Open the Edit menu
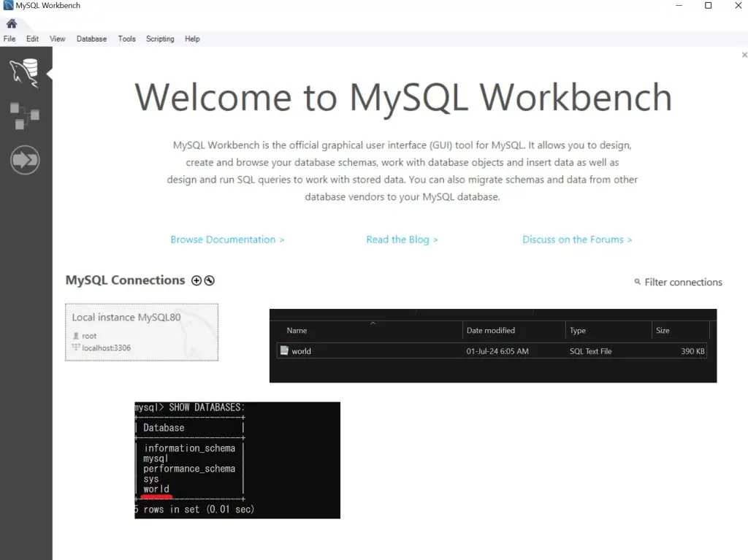The width and height of the screenshot is (748, 560). click(32, 39)
